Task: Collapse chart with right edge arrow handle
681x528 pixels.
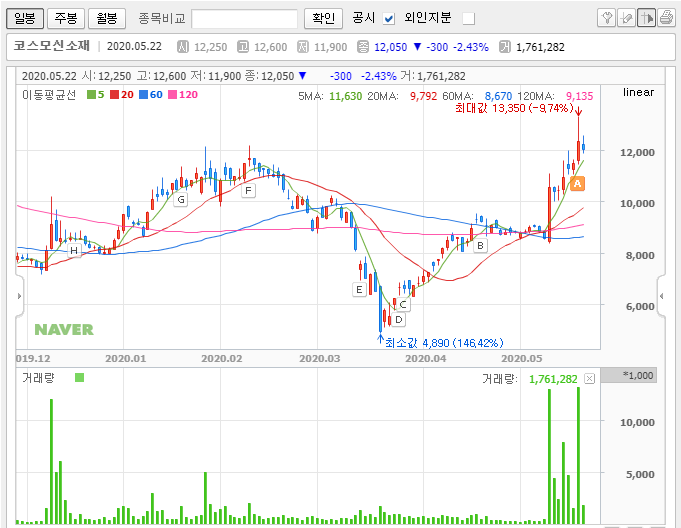Action: 661,296
